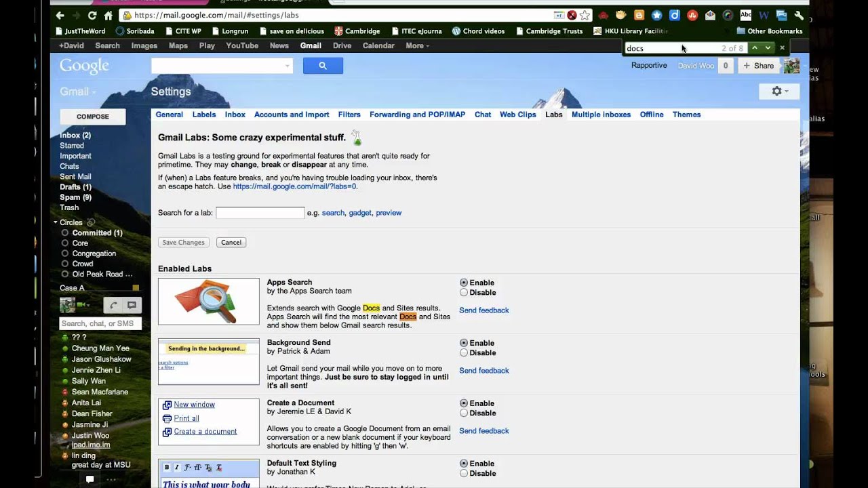Open chat with Cheung Man Yee
This screenshot has height=488, width=868.
pyautogui.click(x=100, y=348)
